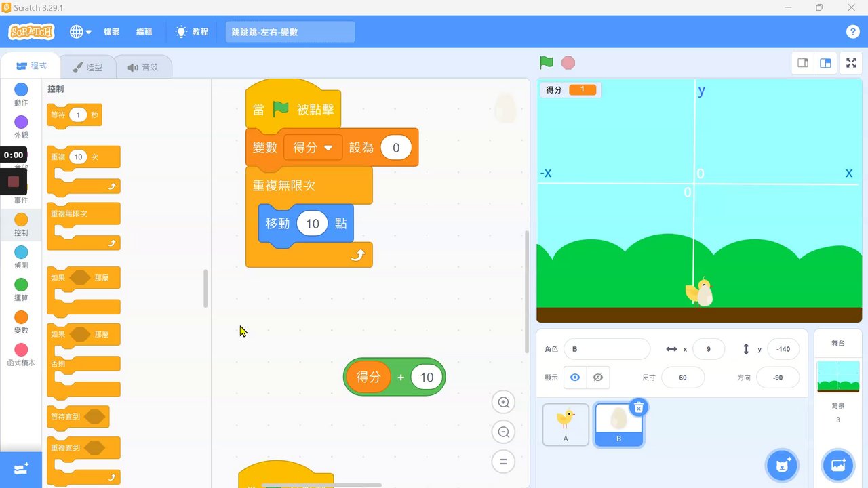
Task: Open the 檔案 menu
Action: (112, 32)
